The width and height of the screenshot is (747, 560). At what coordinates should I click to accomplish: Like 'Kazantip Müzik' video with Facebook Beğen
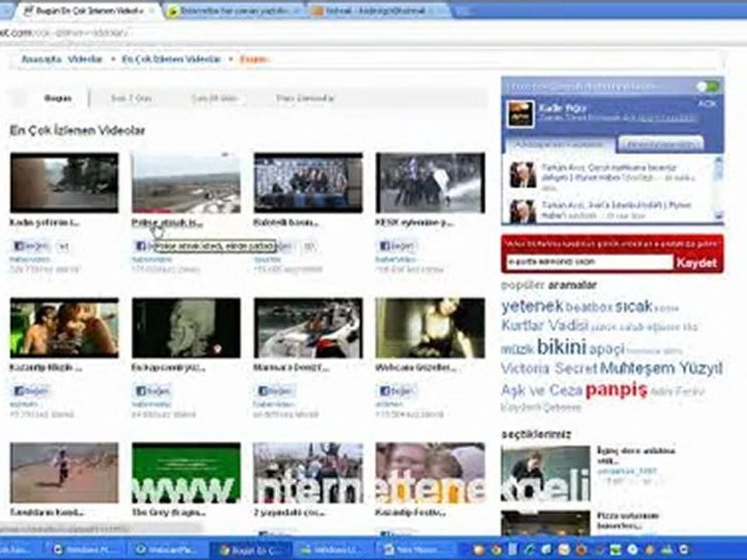[x=31, y=391]
